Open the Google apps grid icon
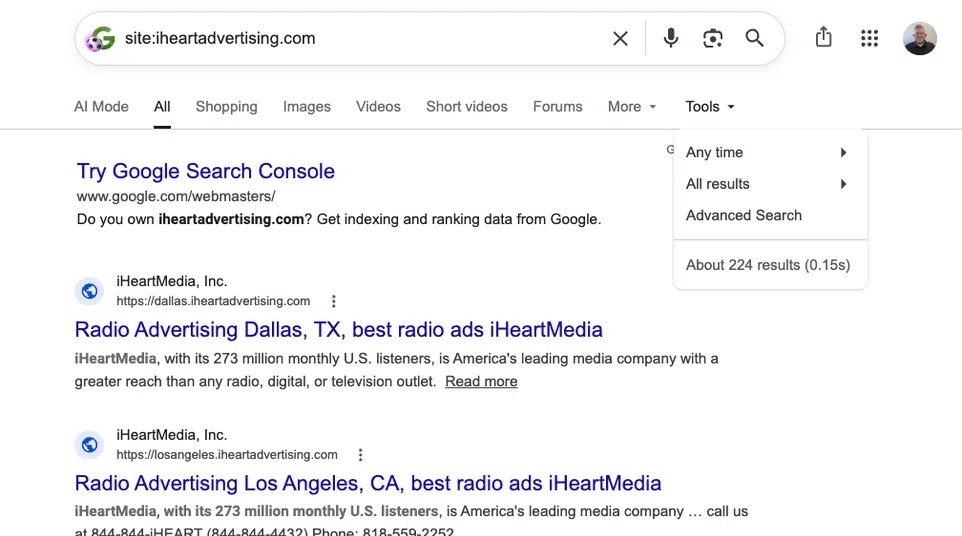Viewport: 962px width, 536px height. [x=869, y=38]
